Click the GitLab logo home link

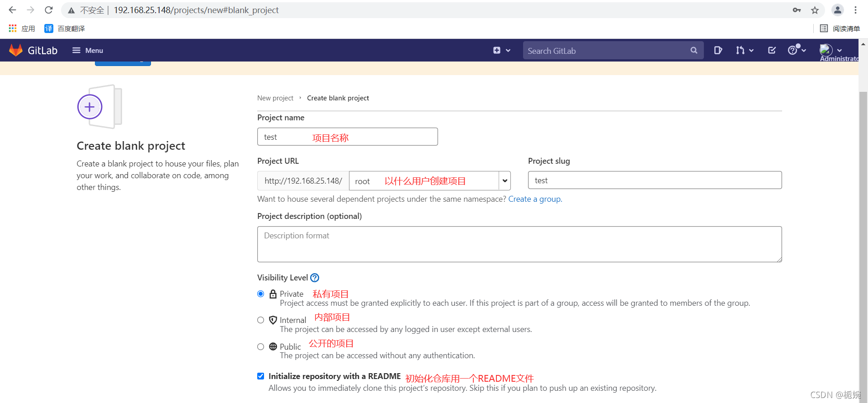tap(33, 50)
